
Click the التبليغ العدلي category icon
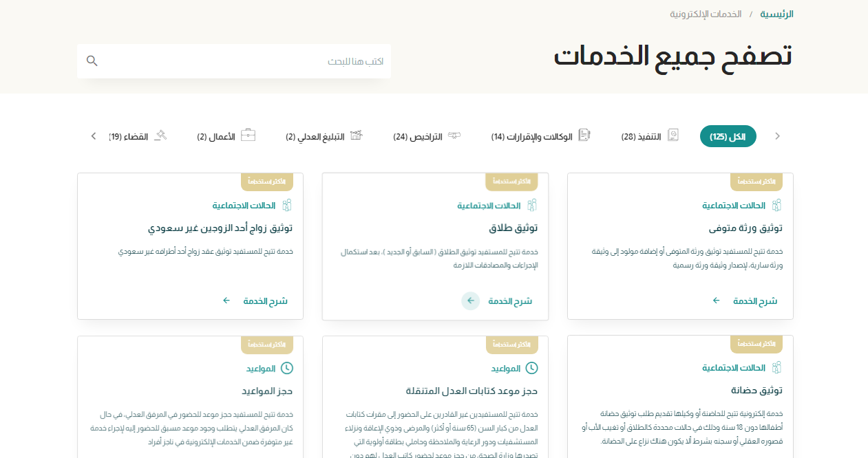pos(356,135)
